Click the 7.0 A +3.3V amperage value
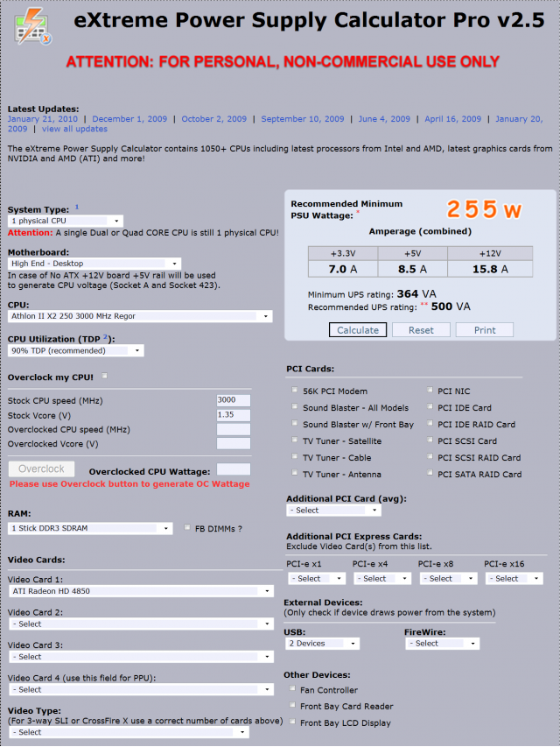 (343, 269)
